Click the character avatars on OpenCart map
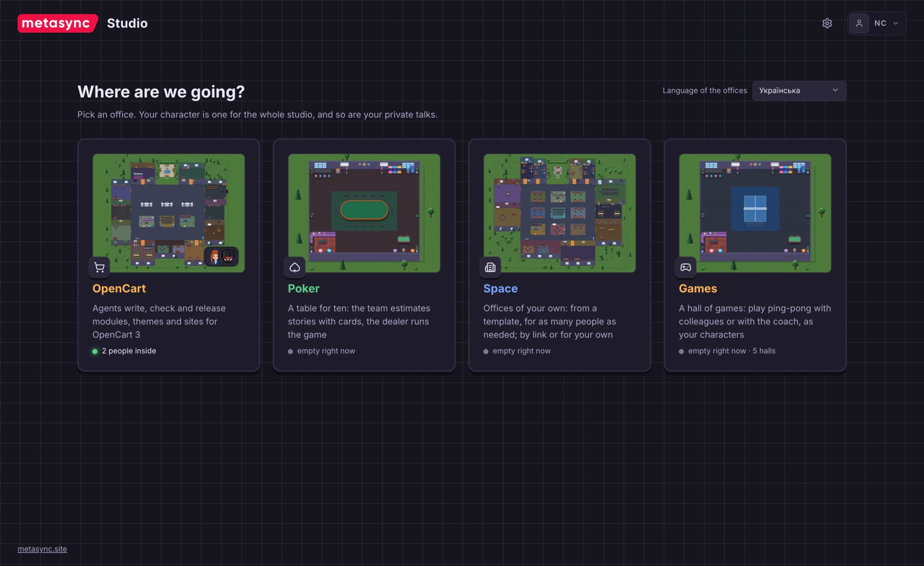The image size is (924, 566). [221, 256]
